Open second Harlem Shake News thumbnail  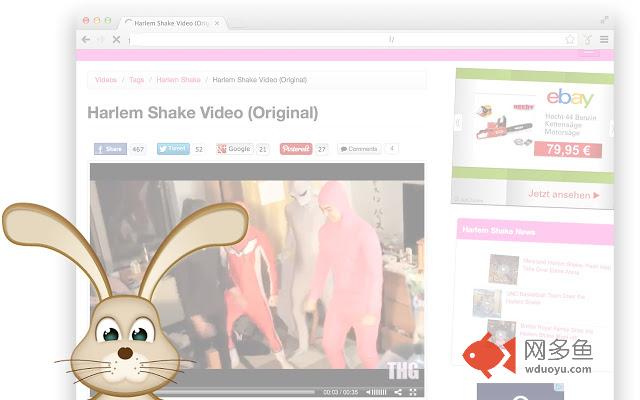click(x=487, y=303)
